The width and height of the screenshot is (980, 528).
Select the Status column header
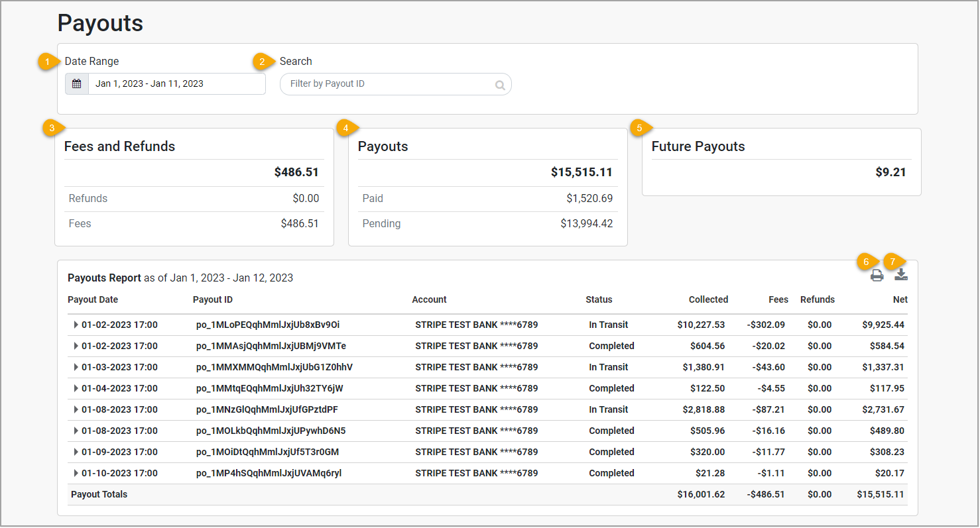click(599, 299)
